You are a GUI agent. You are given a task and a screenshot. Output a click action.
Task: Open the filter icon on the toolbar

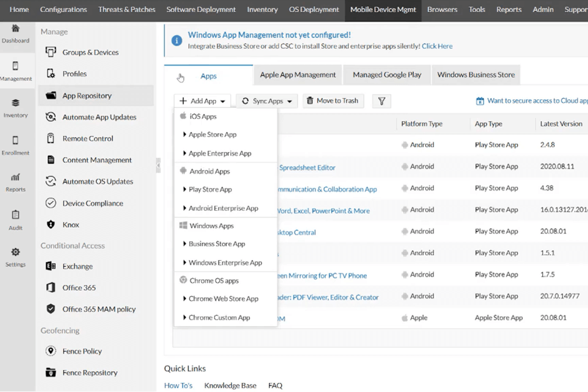pos(381,100)
